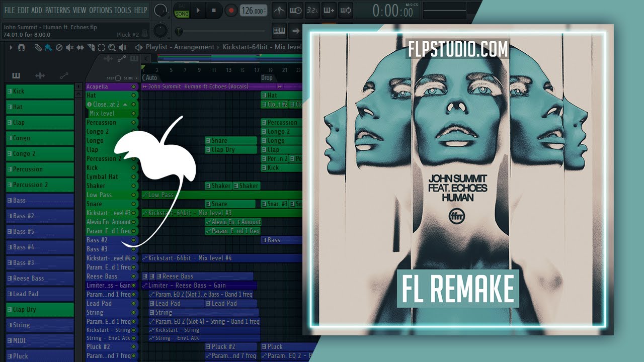Screen dimensions: 644x362
Task: Select the Slip tool double-arrow icon
Action: tap(80, 48)
